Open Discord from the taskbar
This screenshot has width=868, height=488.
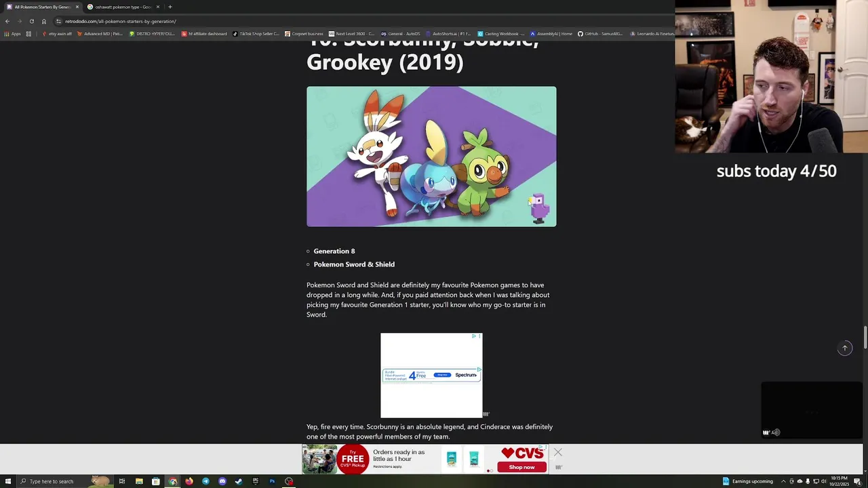point(222,481)
